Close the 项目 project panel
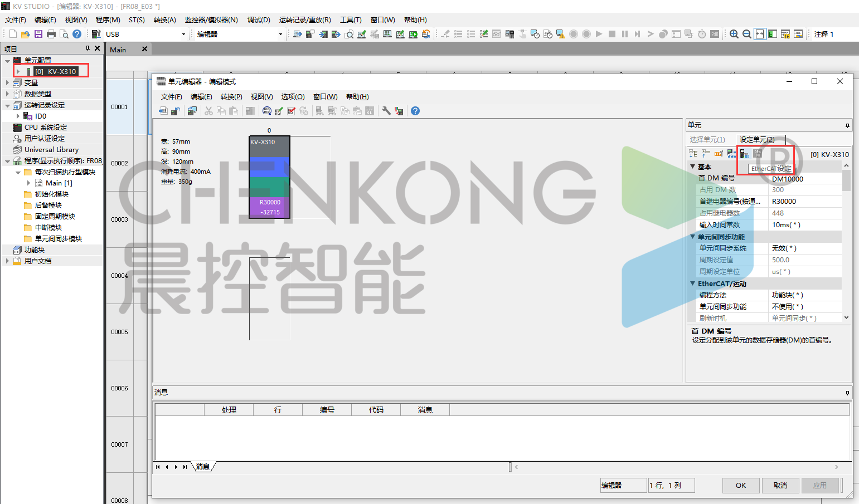Screen dimensions: 859x504 pos(98,48)
